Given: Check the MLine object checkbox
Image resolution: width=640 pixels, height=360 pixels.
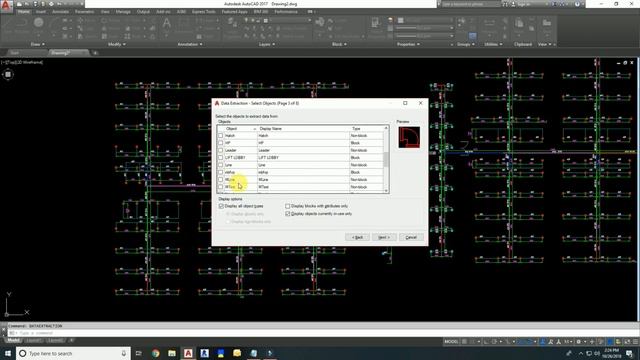Looking at the screenshot, I should click(x=221, y=180).
